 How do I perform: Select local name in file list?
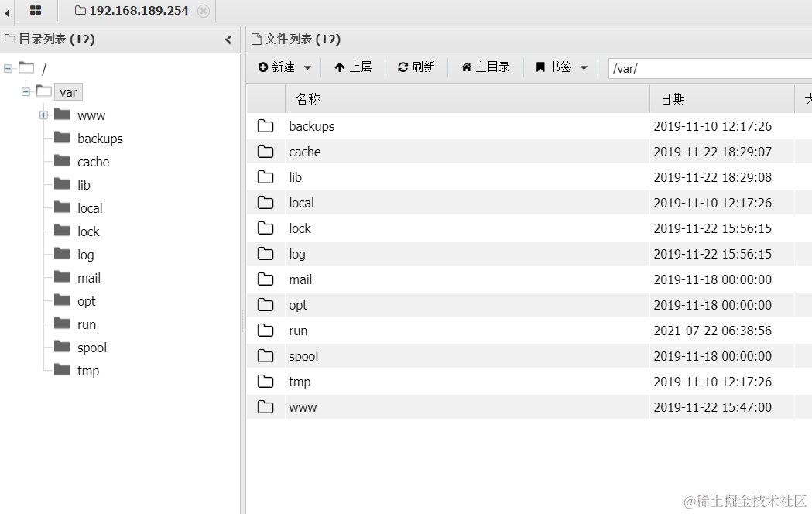click(301, 203)
